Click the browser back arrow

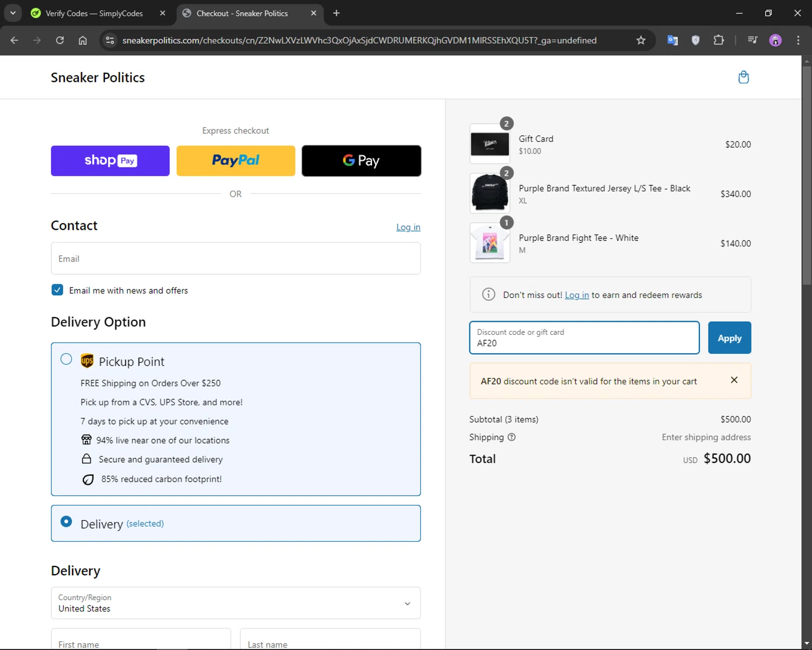15,40
